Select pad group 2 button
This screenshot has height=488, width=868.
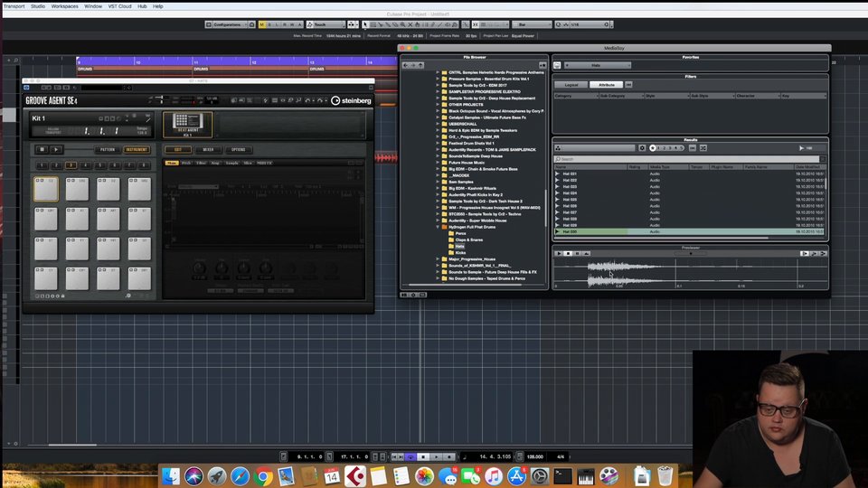(56, 164)
